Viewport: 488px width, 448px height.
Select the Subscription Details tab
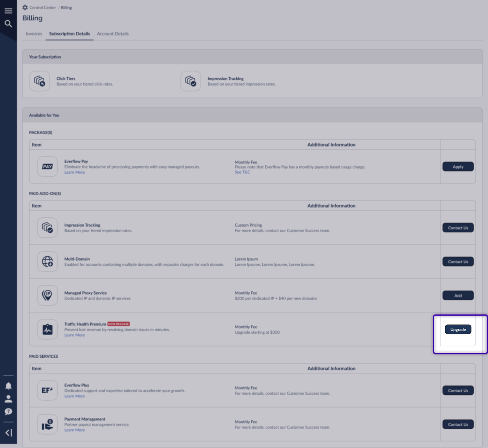point(70,34)
